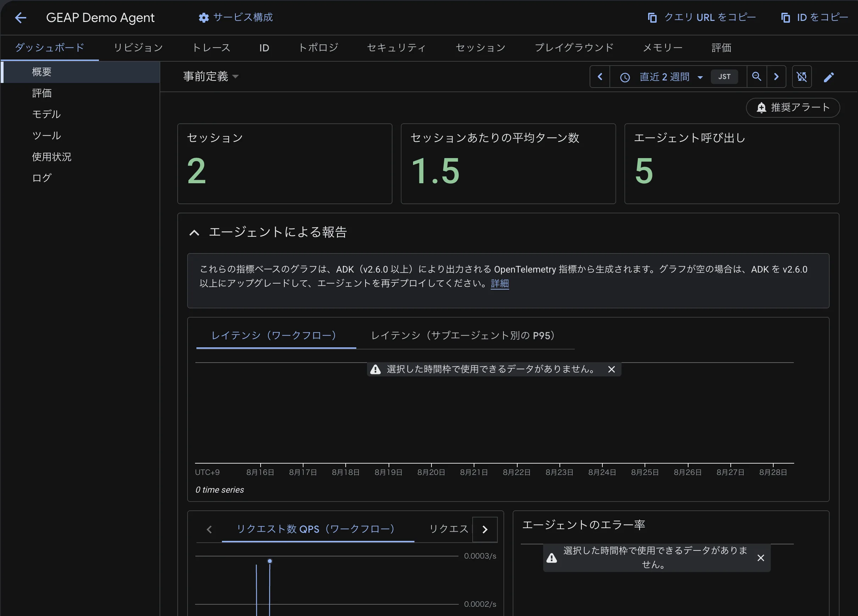This screenshot has width=858, height=616.
Task: Select モデル in the sidebar
Action: click(x=80, y=114)
